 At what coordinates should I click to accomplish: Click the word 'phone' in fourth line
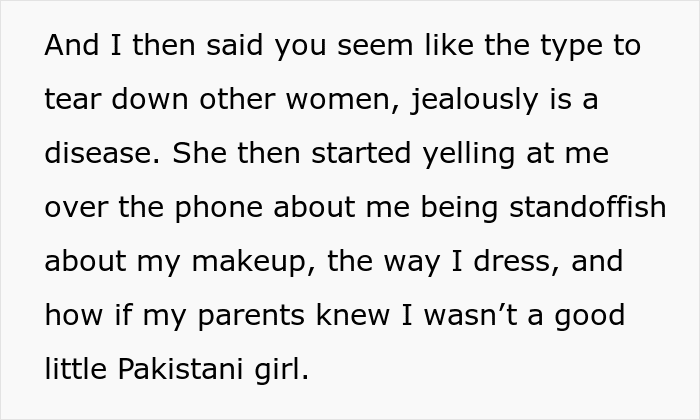coord(218,209)
